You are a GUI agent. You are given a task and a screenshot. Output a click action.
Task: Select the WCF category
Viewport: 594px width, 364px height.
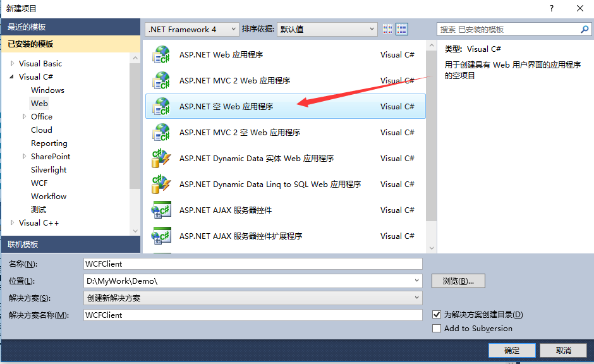point(39,183)
